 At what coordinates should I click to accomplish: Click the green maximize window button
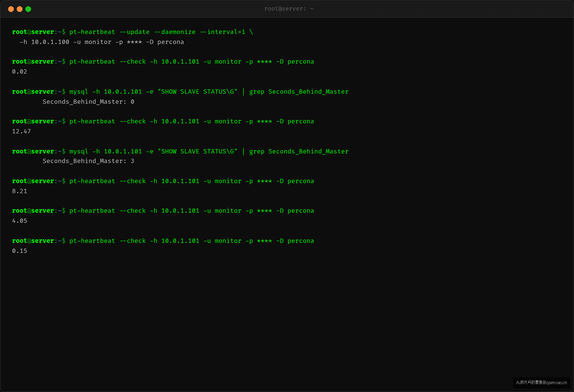point(28,9)
